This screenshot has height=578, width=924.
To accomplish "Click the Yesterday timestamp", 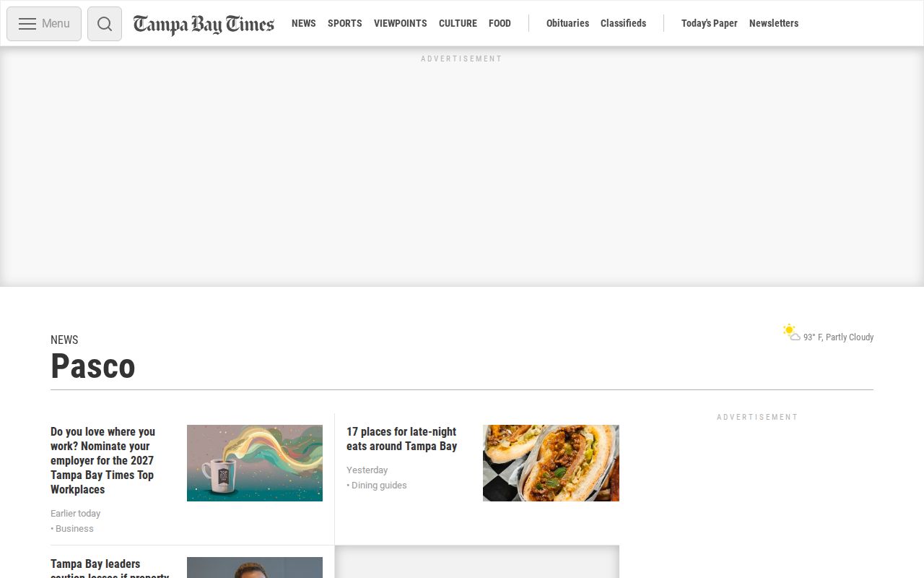I will click(367, 470).
